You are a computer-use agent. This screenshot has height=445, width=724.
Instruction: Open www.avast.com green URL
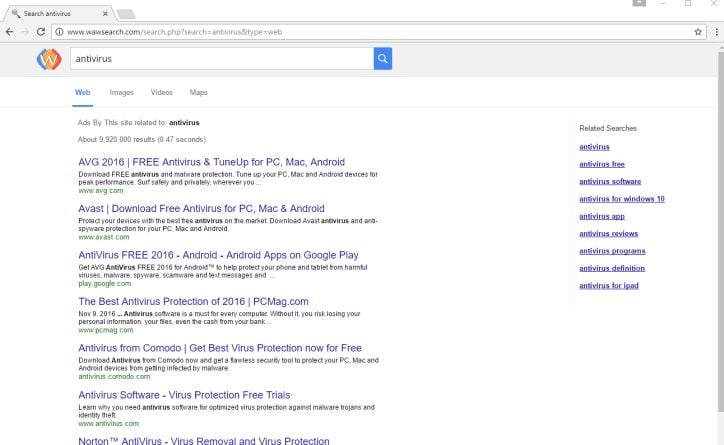pos(104,237)
